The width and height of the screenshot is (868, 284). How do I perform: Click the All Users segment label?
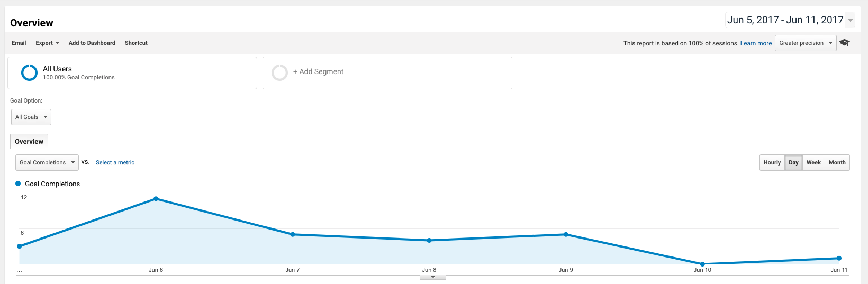click(57, 69)
